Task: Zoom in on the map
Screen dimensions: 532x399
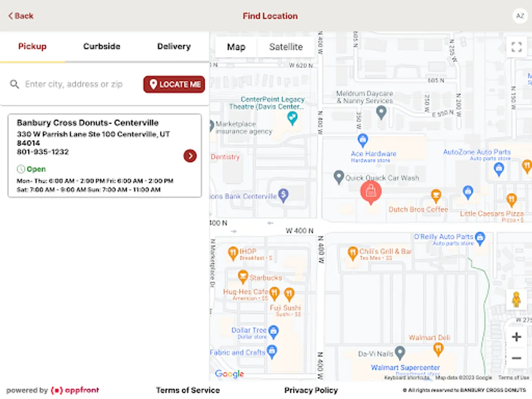Action: tap(516, 337)
